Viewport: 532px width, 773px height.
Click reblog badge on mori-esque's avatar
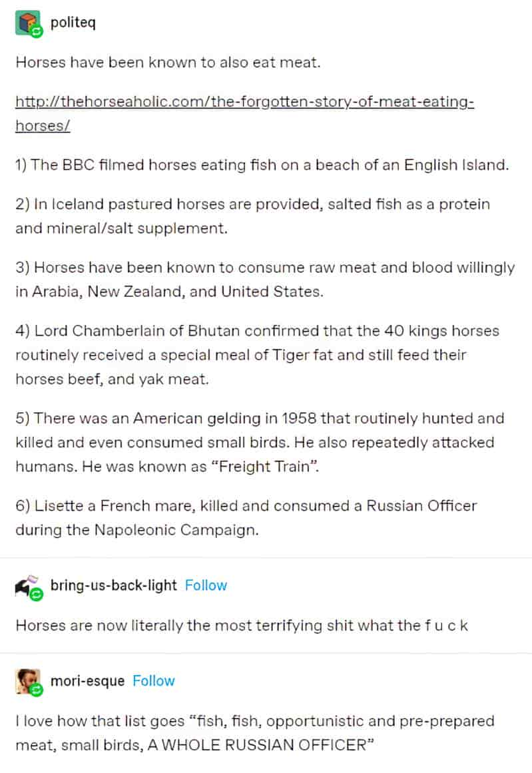pyautogui.click(x=37, y=690)
